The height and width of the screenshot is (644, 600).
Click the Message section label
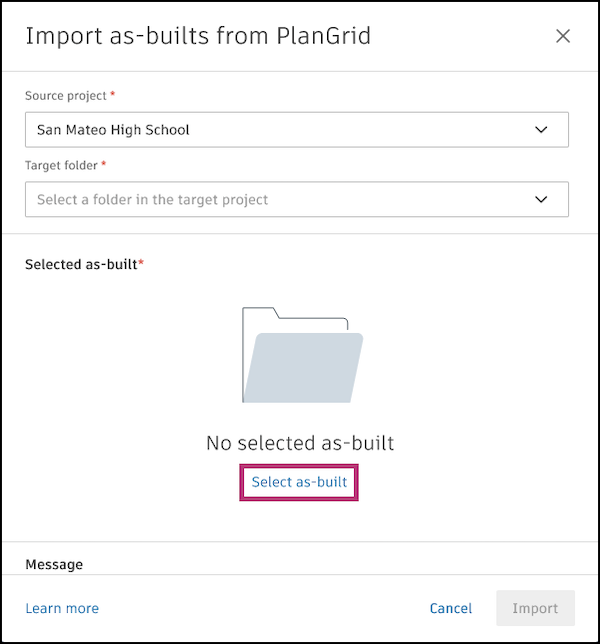(x=54, y=565)
